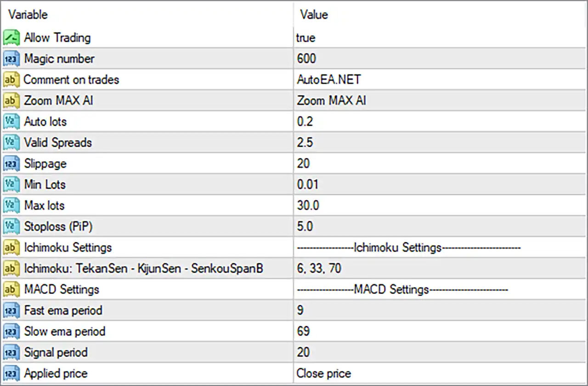Click the integer icon next to Magic number
Image resolution: width=588 pixels, height=386 pixels.
coord(11,59)
